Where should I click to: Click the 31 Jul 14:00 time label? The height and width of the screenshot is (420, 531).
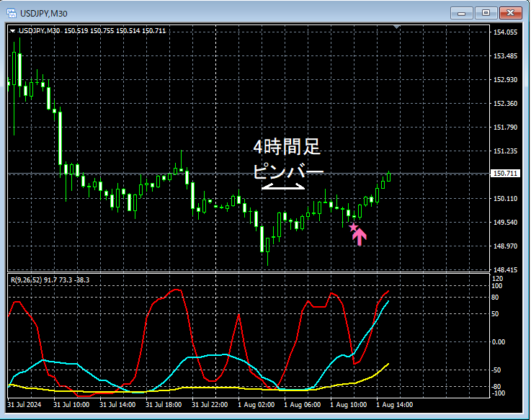click(x=117, y=405)
